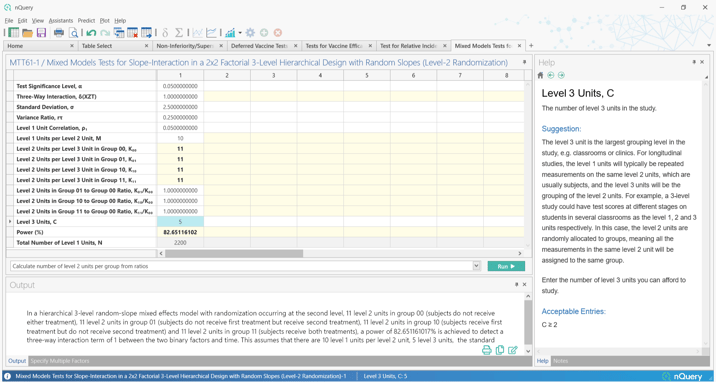Pin the MTT61-1 table panel

pyautogui.click(x=525, y=62)
